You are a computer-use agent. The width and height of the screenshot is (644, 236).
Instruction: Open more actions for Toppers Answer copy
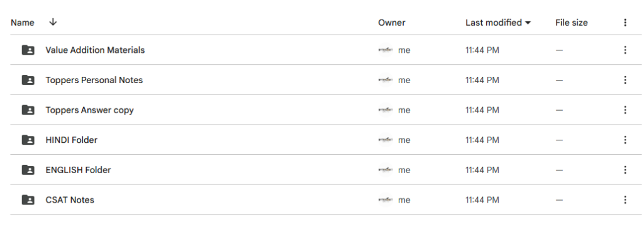[625, 110]
